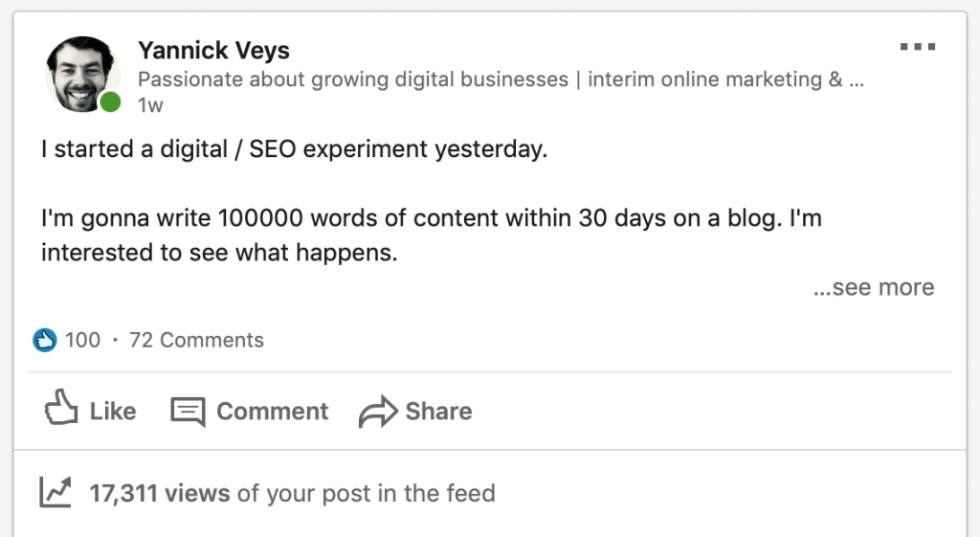Click the Comment speech bubble icon

click(x=189, y=412)
